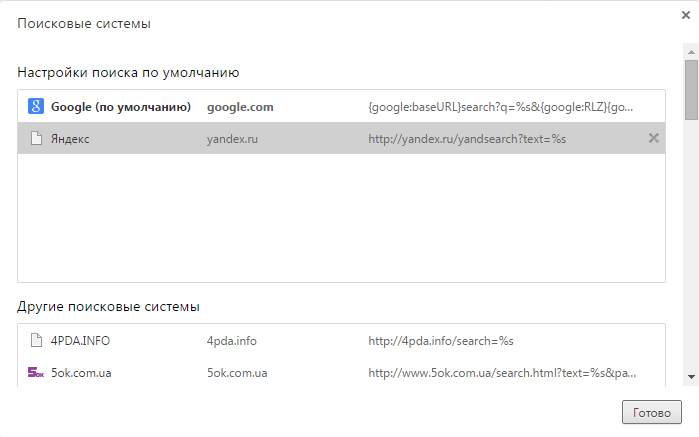Click the yandex.ru keyword field

coord(232,139)
